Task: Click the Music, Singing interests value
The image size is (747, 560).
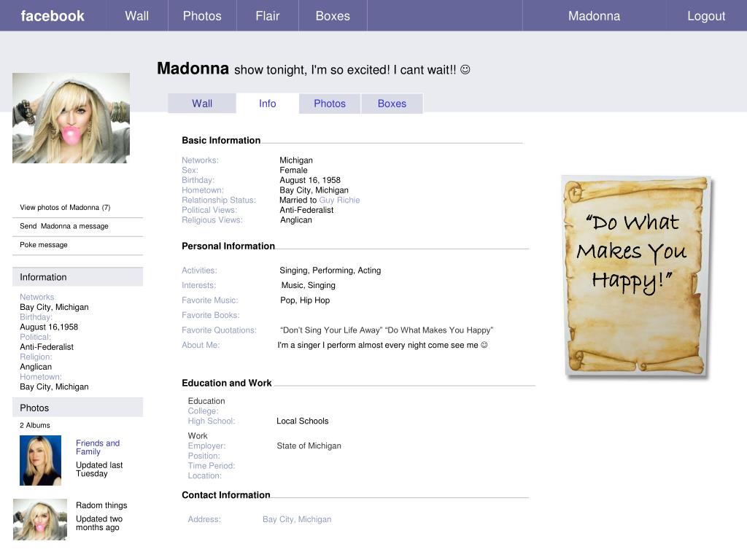Action: point(309,285)
